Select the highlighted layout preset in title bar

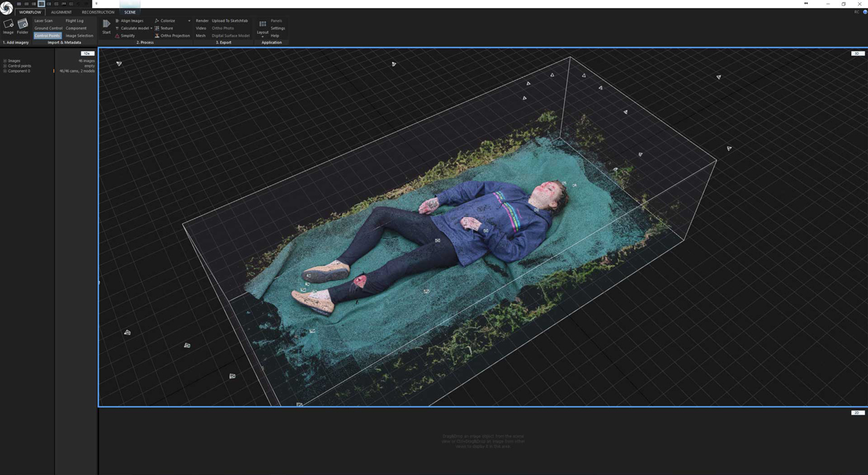(41, 3)
